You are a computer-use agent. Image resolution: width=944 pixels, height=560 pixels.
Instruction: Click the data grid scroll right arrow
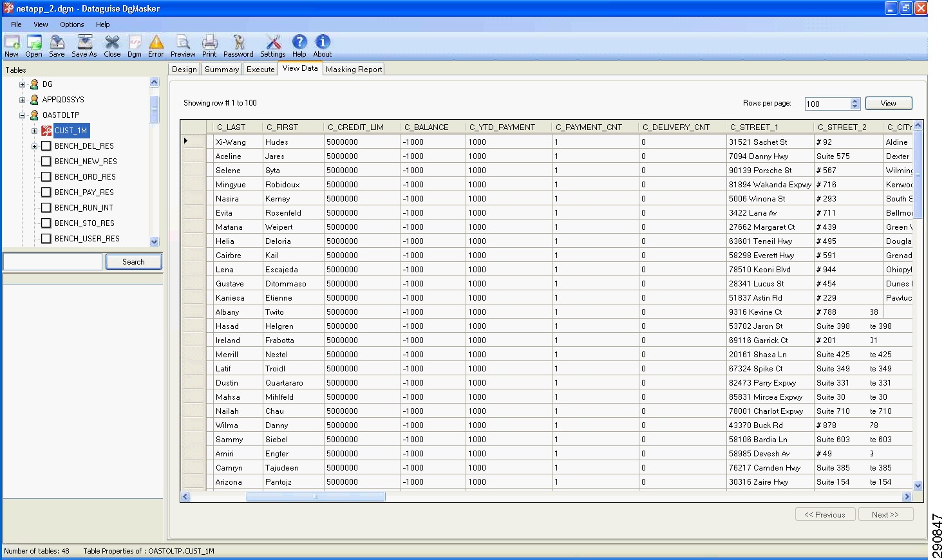pyautogui.click(x=907, y=496)
